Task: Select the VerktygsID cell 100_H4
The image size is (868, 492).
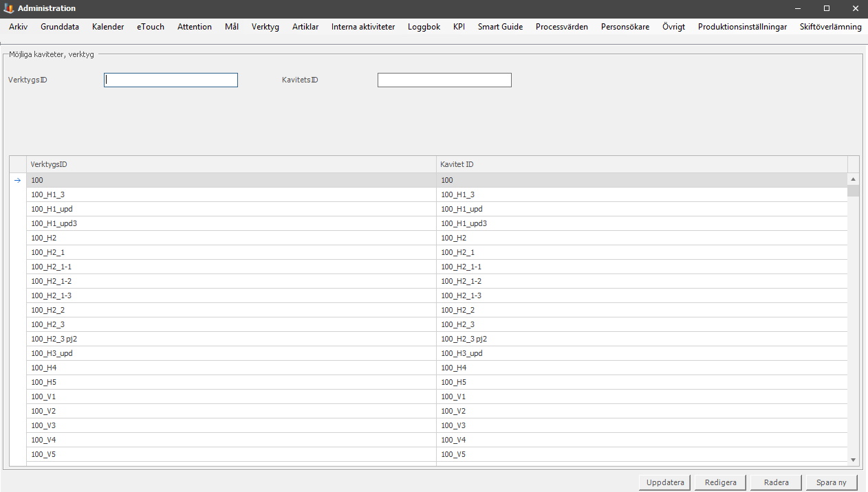Action: [231, 368]
